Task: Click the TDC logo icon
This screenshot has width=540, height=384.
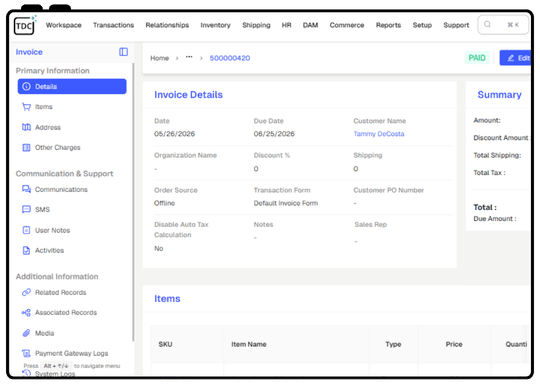Action: tap(24, 26)
